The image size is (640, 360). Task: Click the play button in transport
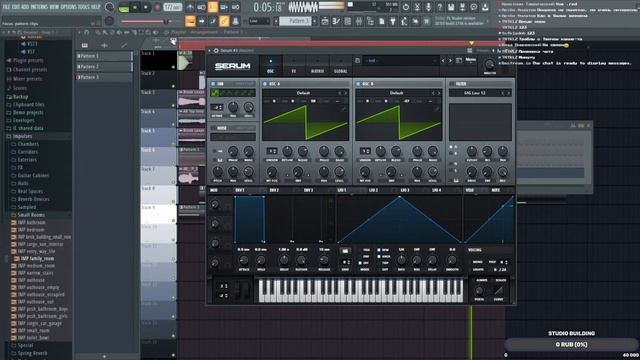tap(135, 7)
